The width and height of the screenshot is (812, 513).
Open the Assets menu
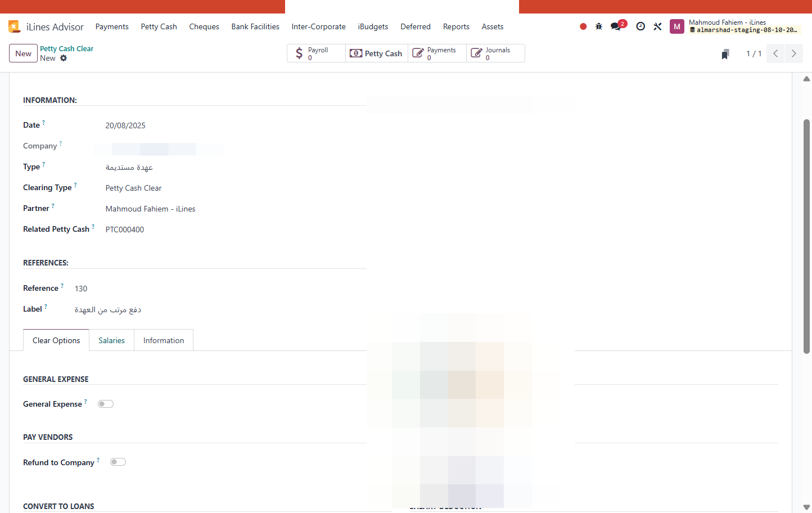coord(493,26)
